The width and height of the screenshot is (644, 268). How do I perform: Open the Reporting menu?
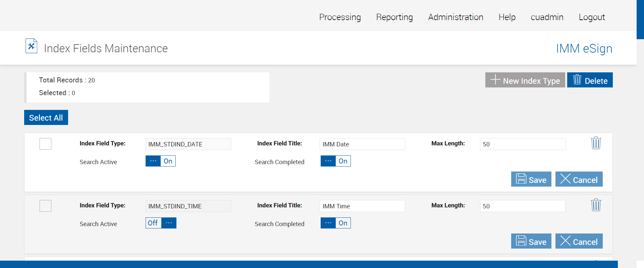[x=394, y=17]
